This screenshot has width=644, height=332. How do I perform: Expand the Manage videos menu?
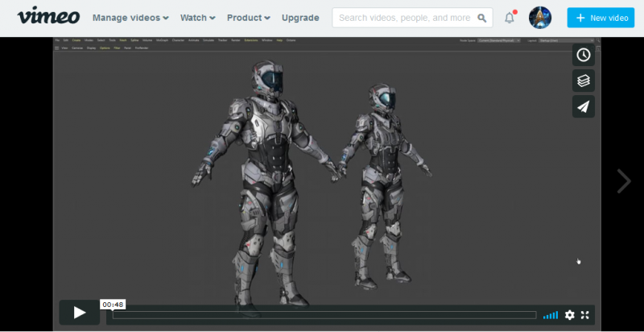(130, 18)
